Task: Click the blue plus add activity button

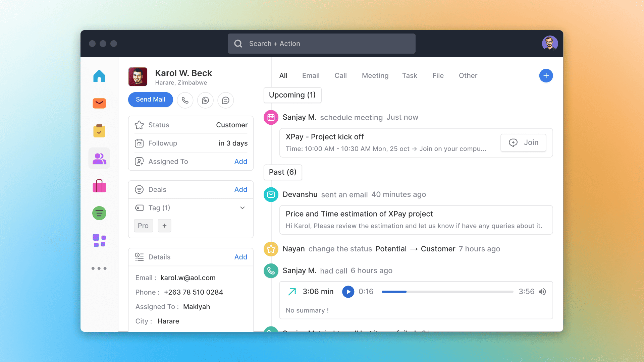Action: (546, 76)
